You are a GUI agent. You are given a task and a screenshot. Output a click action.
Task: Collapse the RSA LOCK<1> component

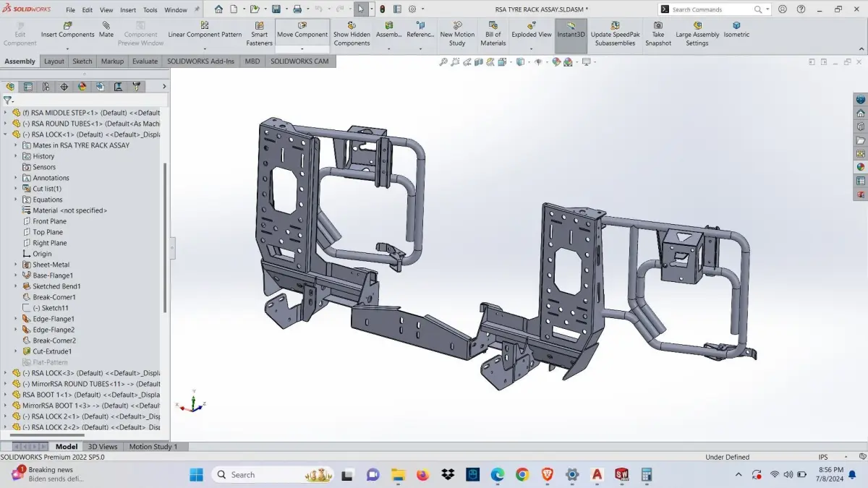click(x=6, y=134)
